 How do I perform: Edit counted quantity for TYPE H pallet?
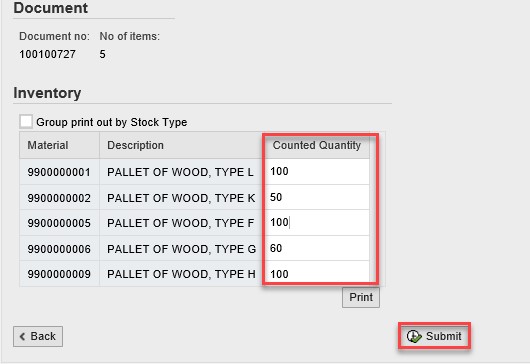pyautogui.click(x=318, y=273)
